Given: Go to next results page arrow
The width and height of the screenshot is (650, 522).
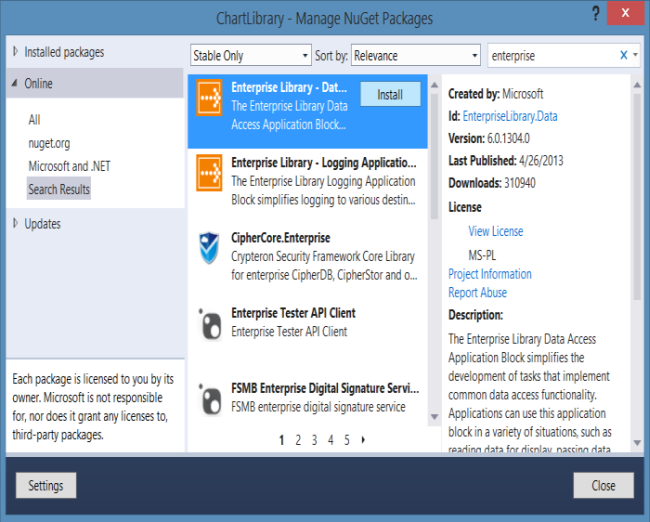Looking at the screenshot, I should coord(363,439).
